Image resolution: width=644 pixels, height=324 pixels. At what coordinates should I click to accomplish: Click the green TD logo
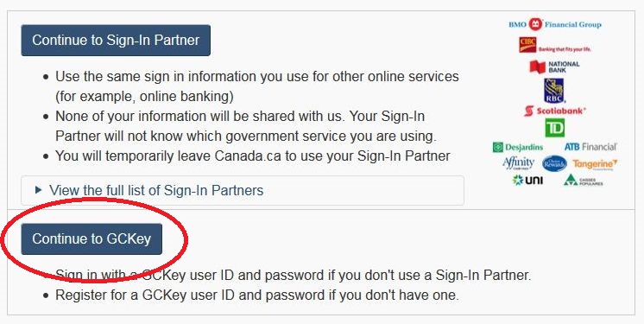pyautogui.click(x=554, y=128)
